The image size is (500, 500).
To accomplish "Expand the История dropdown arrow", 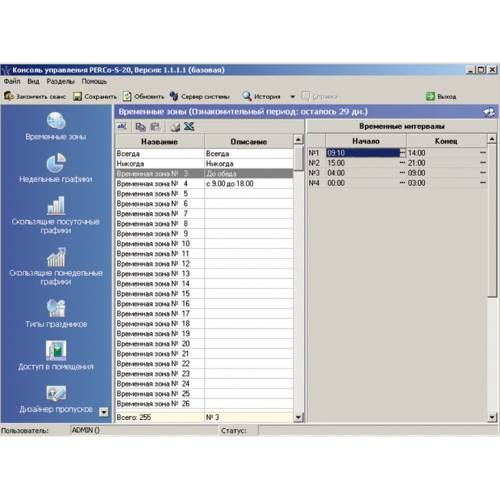I will click(x=292, y=97).
